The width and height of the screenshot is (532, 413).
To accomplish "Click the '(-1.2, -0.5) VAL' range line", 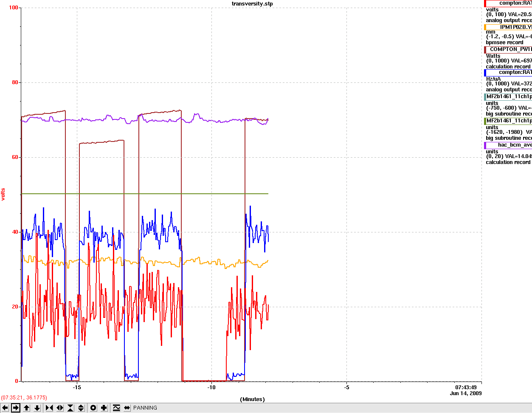I will point(509,37).
